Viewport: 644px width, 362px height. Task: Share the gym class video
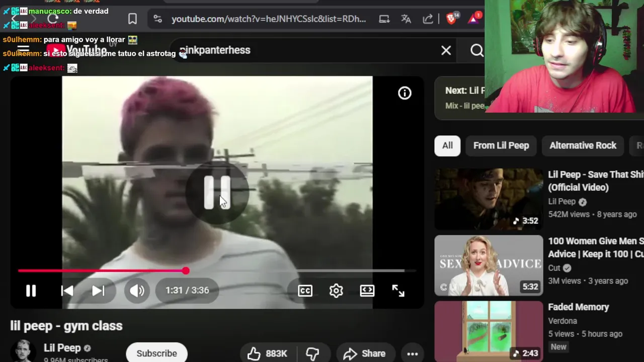click(x=365, y=354)
